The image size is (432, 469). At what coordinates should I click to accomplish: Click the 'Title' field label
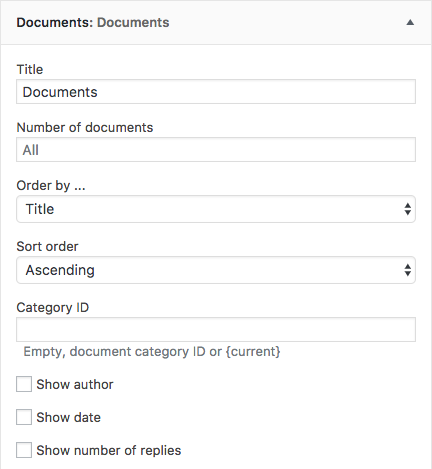coord(30,69)
